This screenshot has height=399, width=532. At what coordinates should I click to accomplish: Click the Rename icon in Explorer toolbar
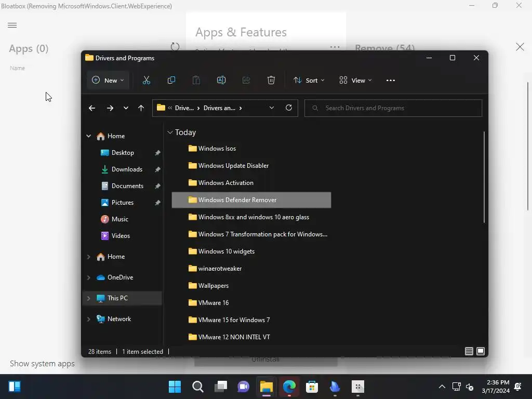click(x=221, y=81)
